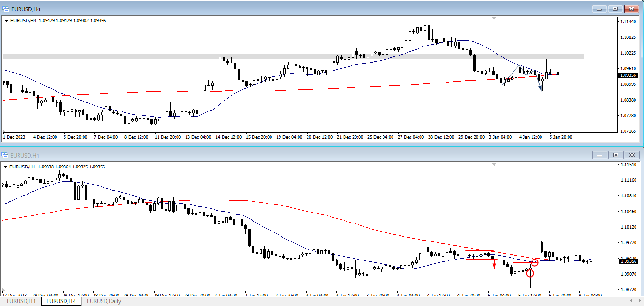644x306 pixels.
Task: Click the lower red circle marker on H1
Action: [x=530, y=273]
